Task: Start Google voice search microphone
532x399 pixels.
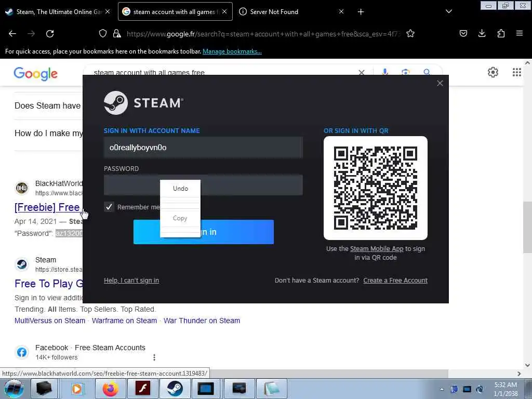Action: point(385,72)
